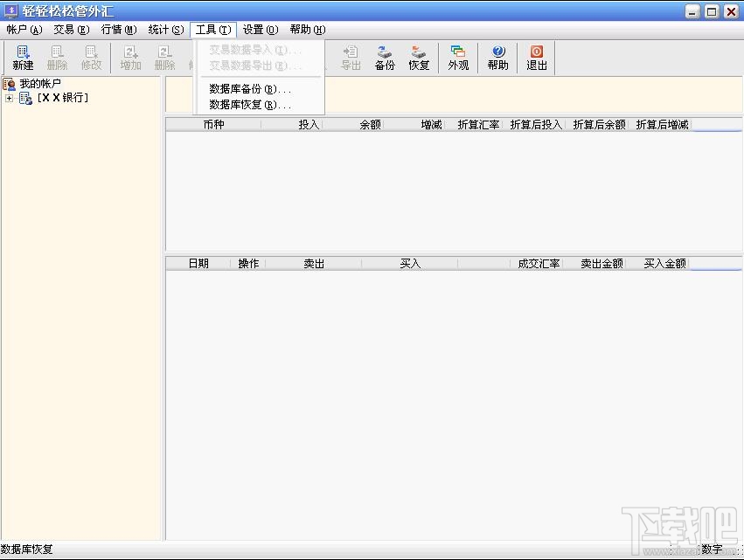744x560 pixels.
Task: Open the 帐户(A) menu
Action: pyautogui.click(x=24, y=30)
